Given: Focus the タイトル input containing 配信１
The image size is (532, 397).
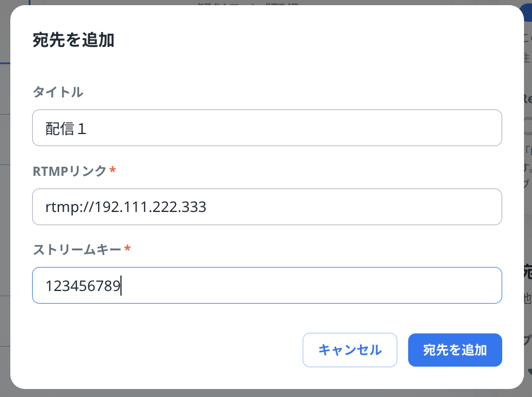Looking at the screenshot, I should (x=267, y=128).
